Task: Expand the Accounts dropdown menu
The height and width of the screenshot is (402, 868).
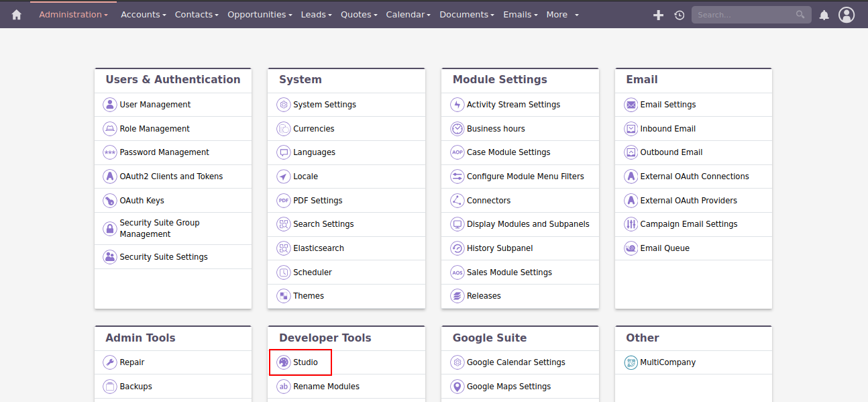Action: [x=143, y=15]
